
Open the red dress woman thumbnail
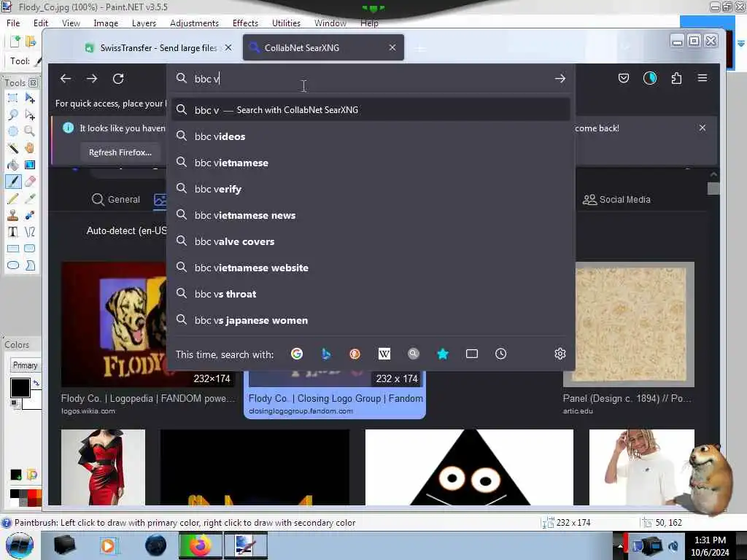[x=103, y=467]
